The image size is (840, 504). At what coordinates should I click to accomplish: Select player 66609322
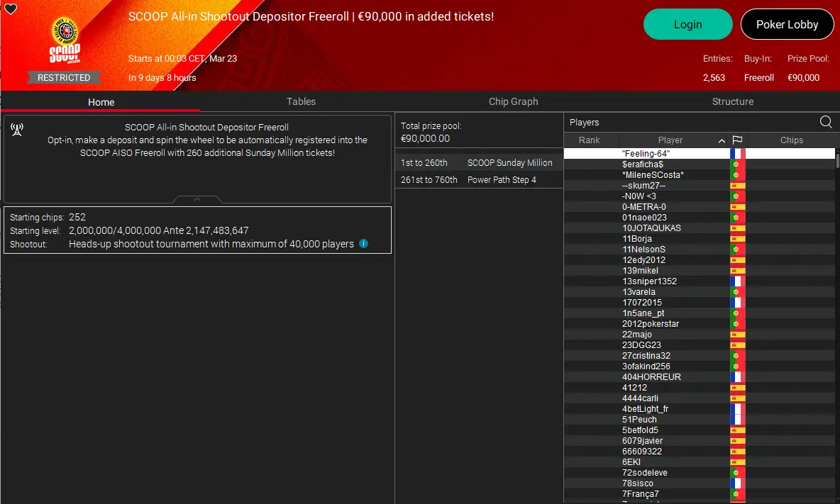[x=699, y=451]
